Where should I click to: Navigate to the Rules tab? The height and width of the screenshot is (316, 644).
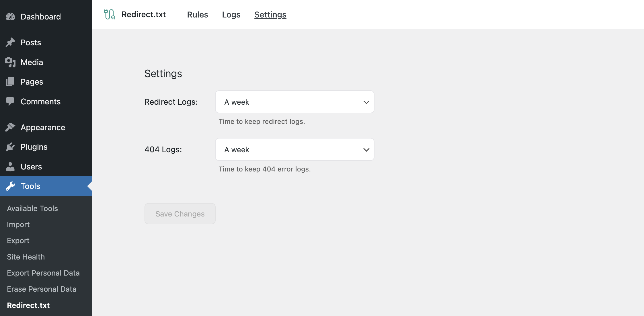198,14
